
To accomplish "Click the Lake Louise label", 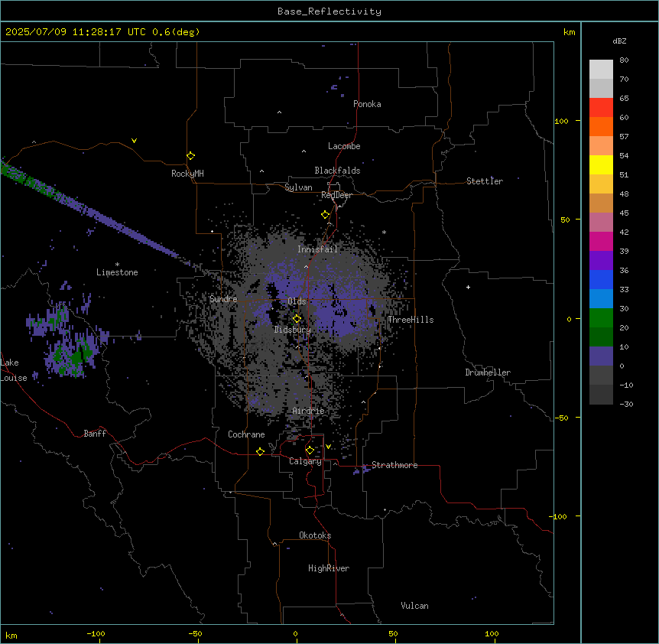I will click(12, 370).
